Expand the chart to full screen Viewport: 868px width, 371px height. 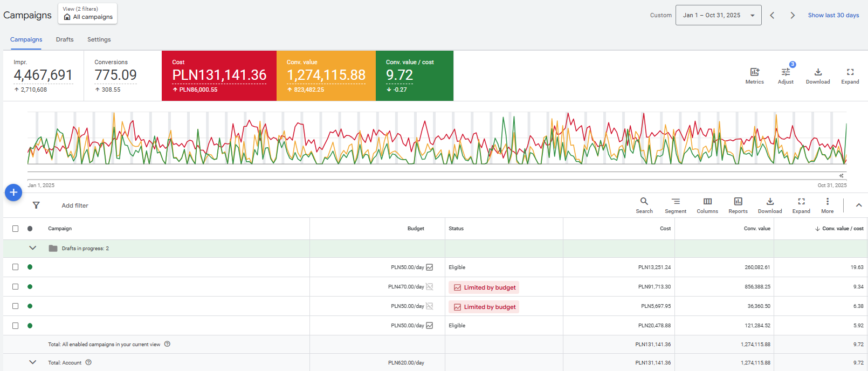[850, 72]
